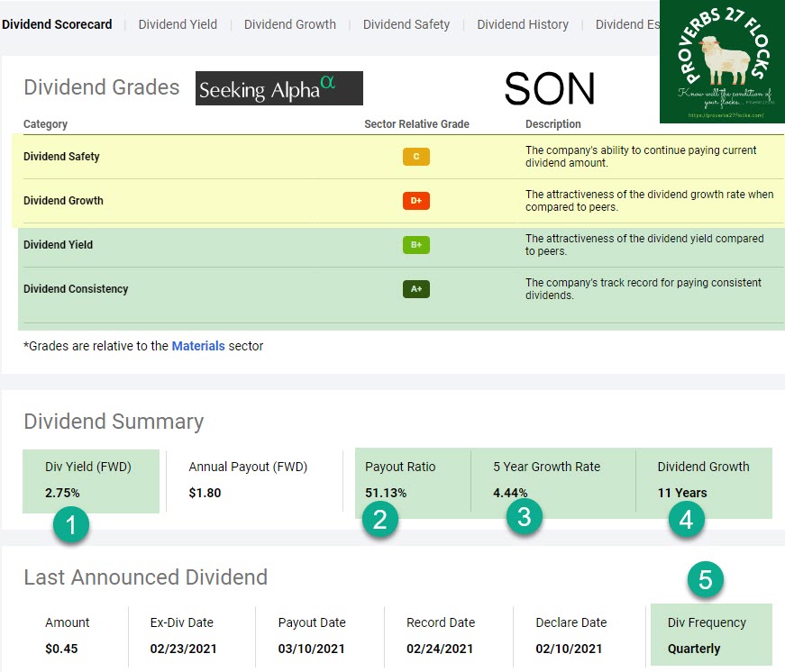Image resolution: width=785 pixels, height=672 pixels.
Task: Select the Div Yield (FWD) summary box
Action: click(x=90, y=481)
